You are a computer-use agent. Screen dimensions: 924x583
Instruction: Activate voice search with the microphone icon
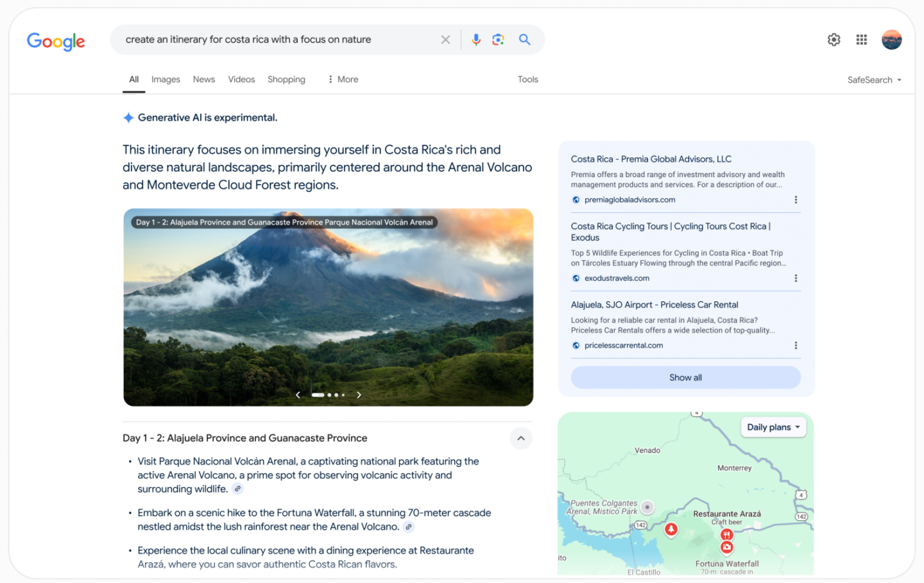476,39
